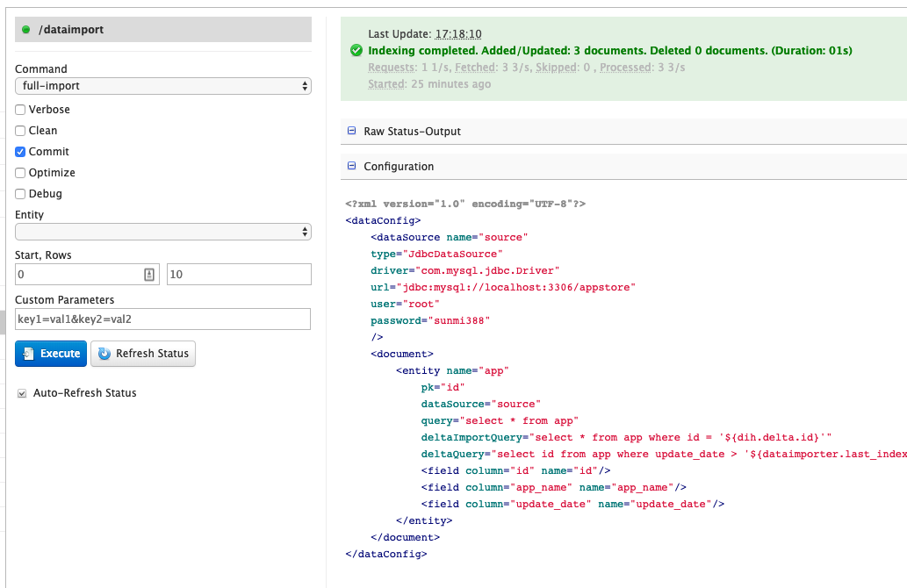Click the Refresh Status button
This screenshot has width=907, height=588.
click(x=143, y=354)
